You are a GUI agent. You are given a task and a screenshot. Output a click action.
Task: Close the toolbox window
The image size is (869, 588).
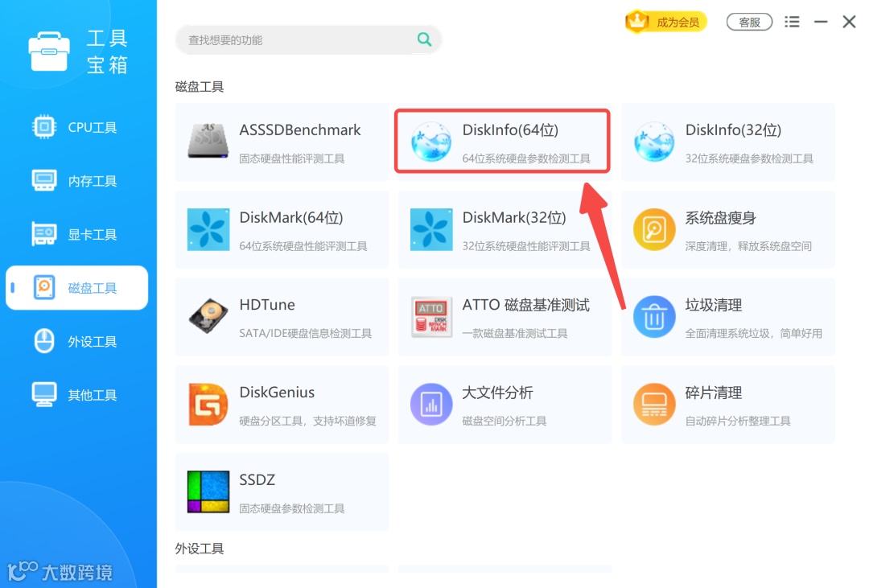point(849,22)
